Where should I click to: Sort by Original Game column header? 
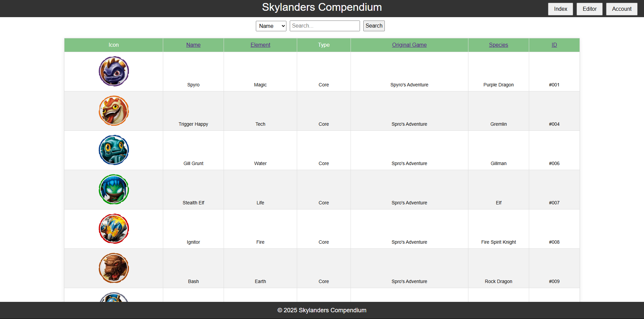point(409,45)
